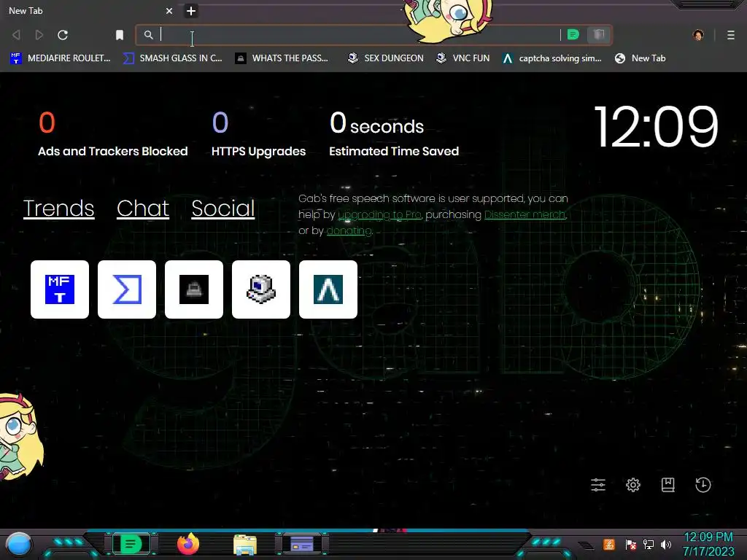Open a new tab with the plus button
The image size is (747, 560).
(191, 10)
